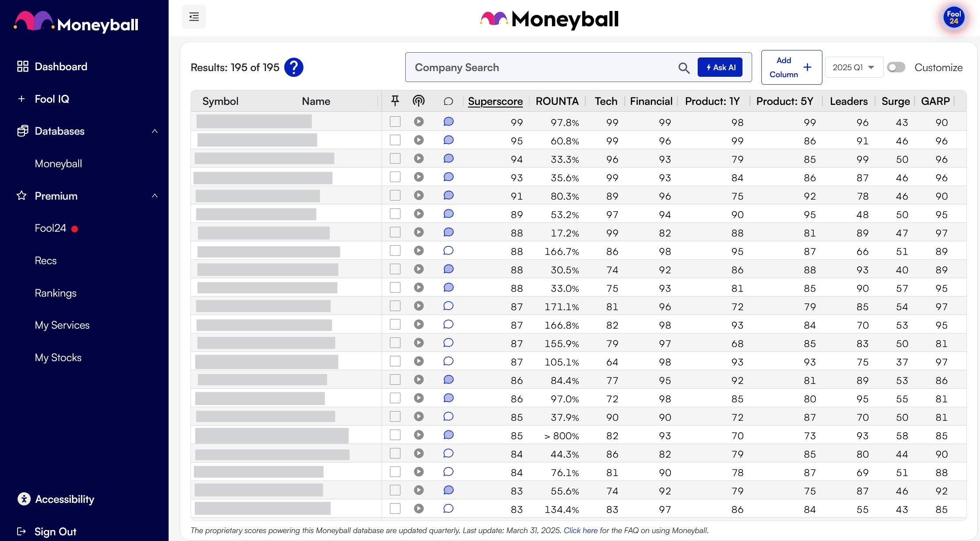Open Accessibility options in the sidebar
980x541 pixels.
pyautogui.click(x=65, y=499)
